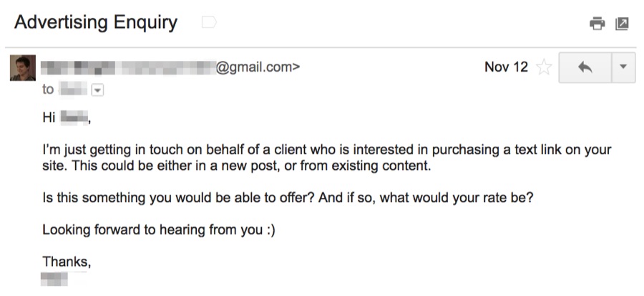Click the Advertising Enquiry subject title

[x=96, y=22]
